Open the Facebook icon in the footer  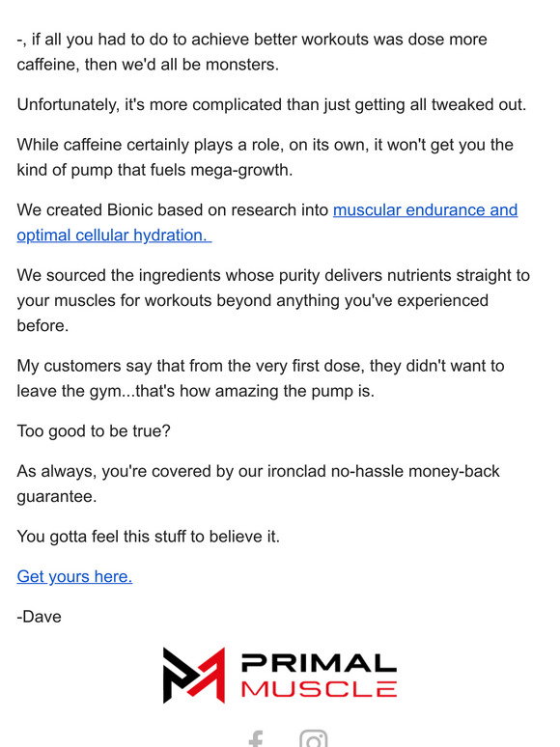click(257, 739)
